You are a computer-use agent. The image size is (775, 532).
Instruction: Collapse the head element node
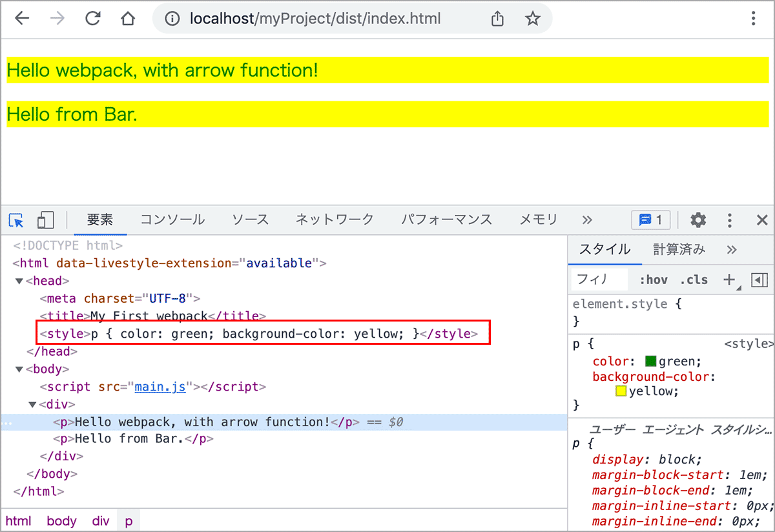(x=19, y=281)
